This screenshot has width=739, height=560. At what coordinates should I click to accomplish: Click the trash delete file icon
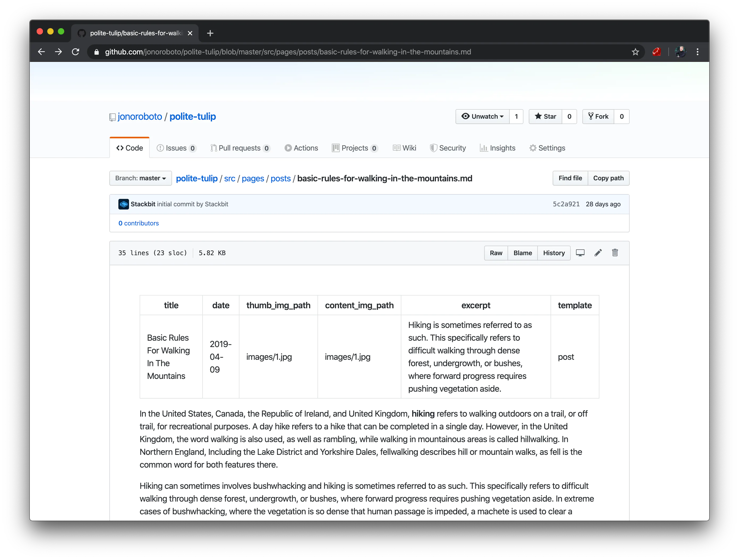pyautogui.click(x=615, y=253)
